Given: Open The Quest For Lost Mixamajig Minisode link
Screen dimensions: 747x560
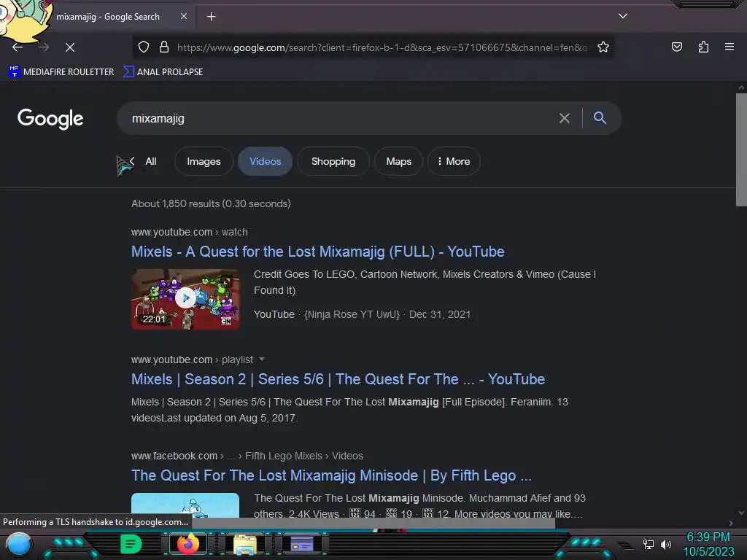Looking at the screenshot, I should pos(331,475).
